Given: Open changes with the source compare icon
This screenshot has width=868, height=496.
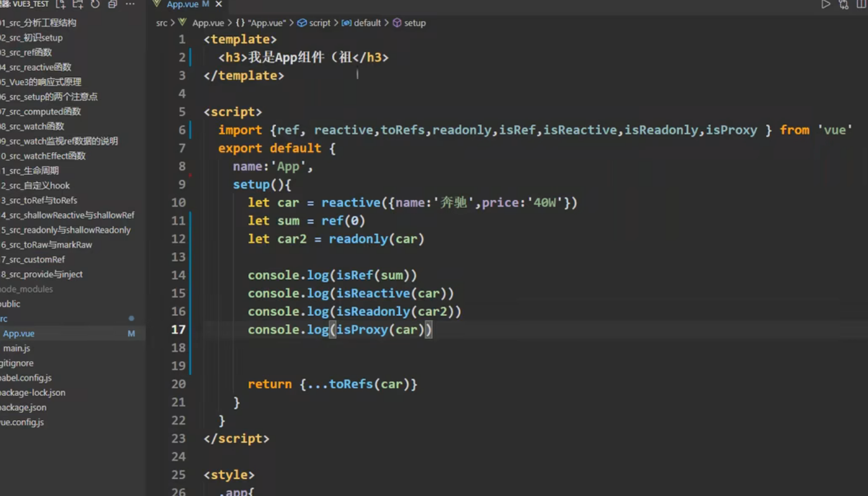Looking at the screenshot, I should tap(843, 4).
